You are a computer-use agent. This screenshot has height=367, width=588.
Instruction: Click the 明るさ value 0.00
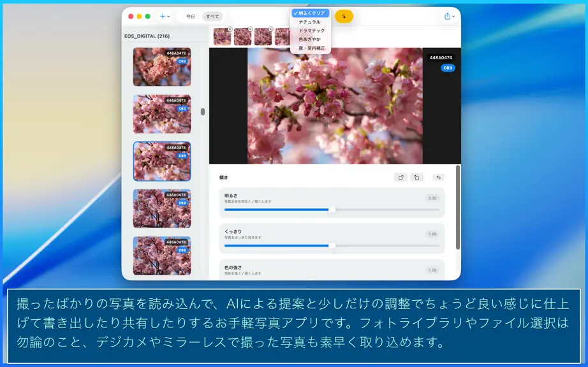(432, 198)
